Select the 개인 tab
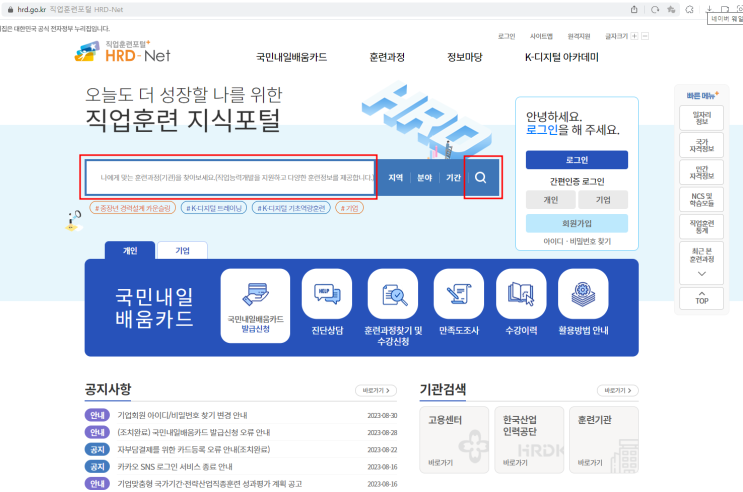Viewport: 743px width, 492px height. 130,250
